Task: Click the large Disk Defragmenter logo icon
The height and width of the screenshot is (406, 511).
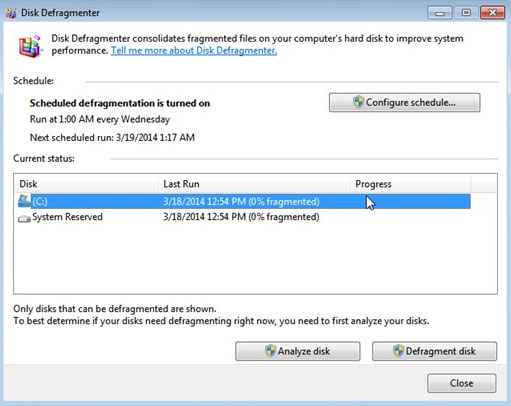Action: coord(30,46)
